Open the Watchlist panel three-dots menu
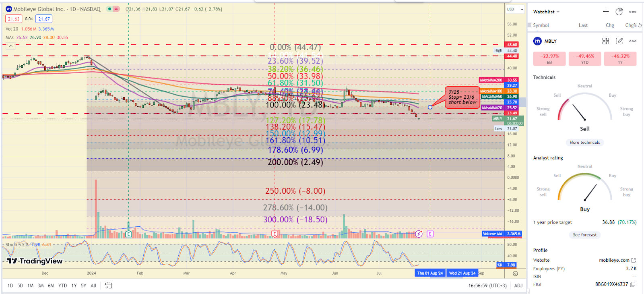Screen dimensions: 644x294 point(633,12)
